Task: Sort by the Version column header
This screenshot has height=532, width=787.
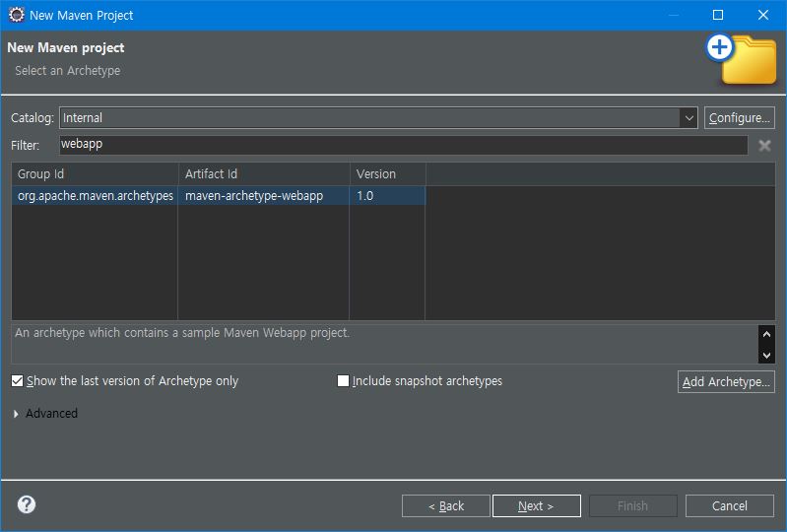Action: click(x=387, y=174)
